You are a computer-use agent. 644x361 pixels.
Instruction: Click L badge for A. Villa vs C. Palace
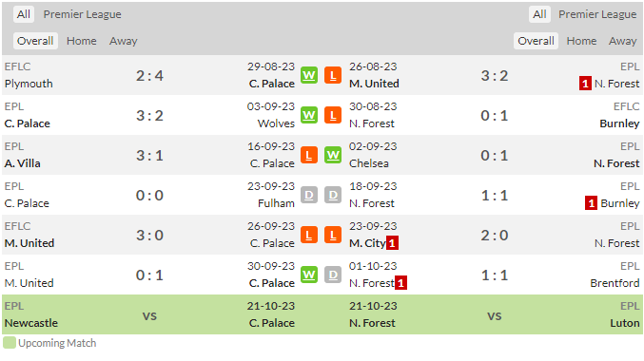tap(309, 155)
